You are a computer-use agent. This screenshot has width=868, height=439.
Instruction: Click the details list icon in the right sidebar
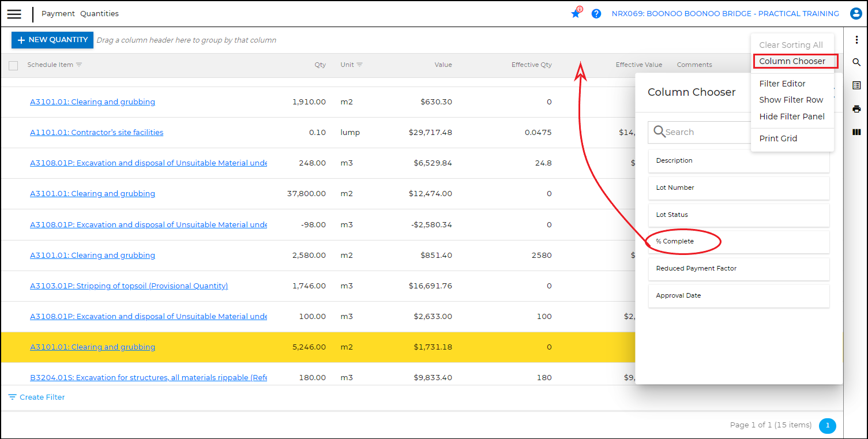pyautogui.click(x=856, y=85)
